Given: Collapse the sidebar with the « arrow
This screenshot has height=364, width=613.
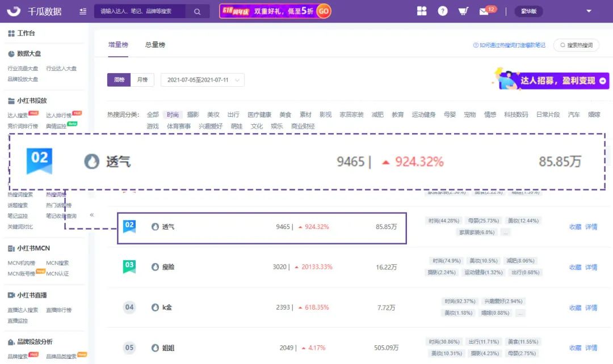Looking at the screenshot, I should point(92,215).
